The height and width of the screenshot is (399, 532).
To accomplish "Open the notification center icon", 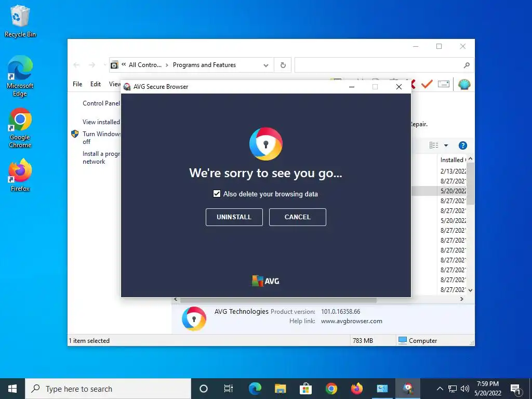I will (x=515, y=389).
